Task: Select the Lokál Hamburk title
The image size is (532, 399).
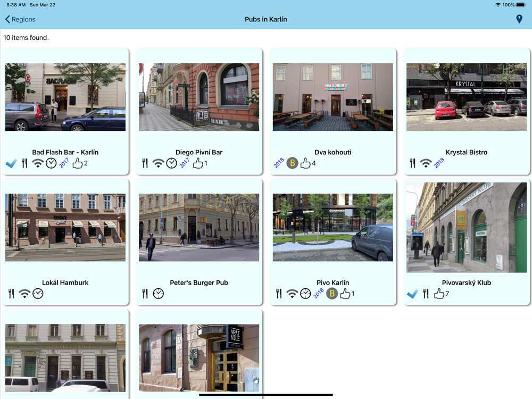Action: point(65,282)
